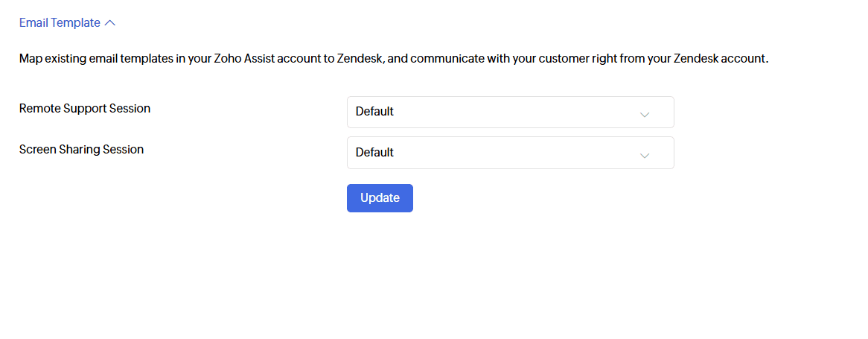
Task: Click the email template mapping description text
Action: (x=393, y=58)
